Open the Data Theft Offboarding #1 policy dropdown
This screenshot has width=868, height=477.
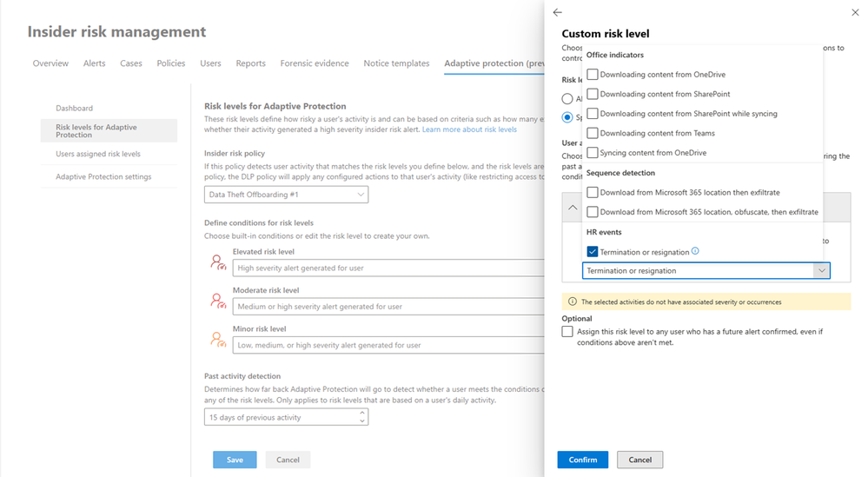click(x=286, y=195)
